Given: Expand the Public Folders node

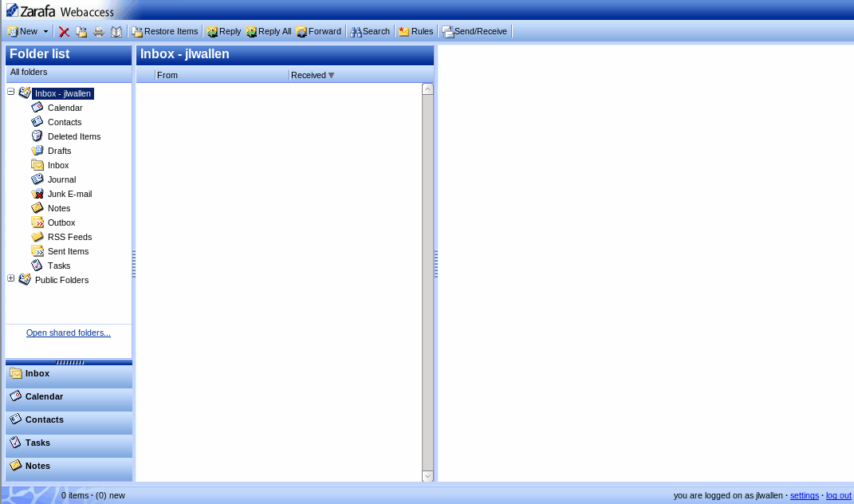Looking at the screenshot, I should (x=11, y=278).
